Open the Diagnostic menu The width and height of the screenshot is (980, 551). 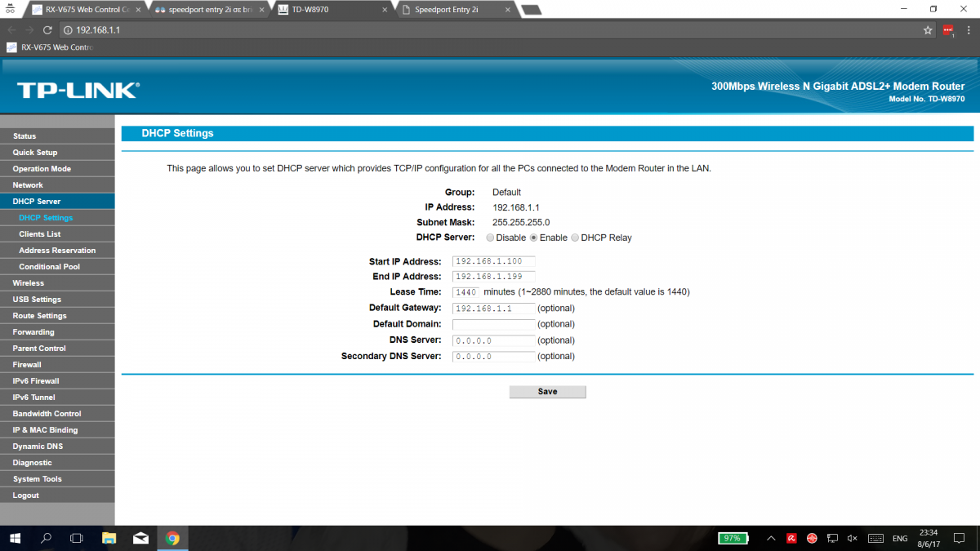[x=57, y=463]
